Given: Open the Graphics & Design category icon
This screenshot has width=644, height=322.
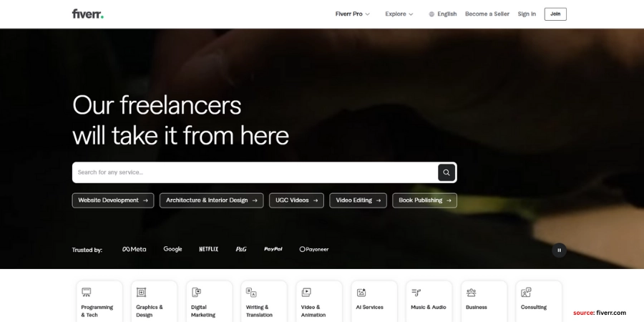Looking at the screenshot, I should point(141,293).
